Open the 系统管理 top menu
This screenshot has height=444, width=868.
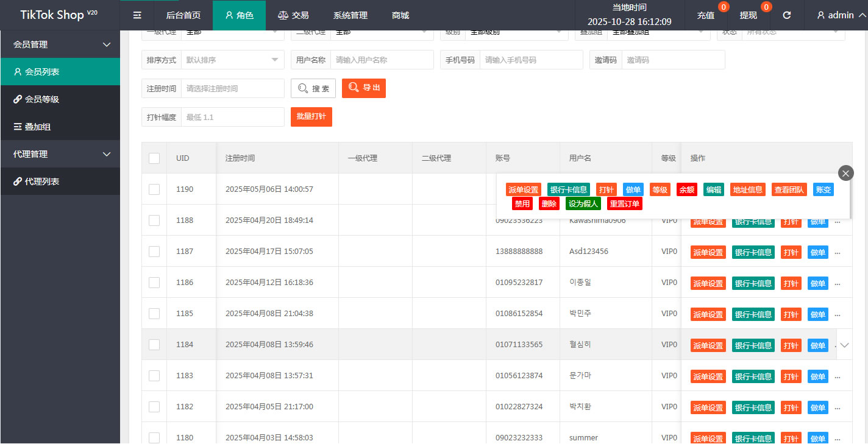(350, 15)
